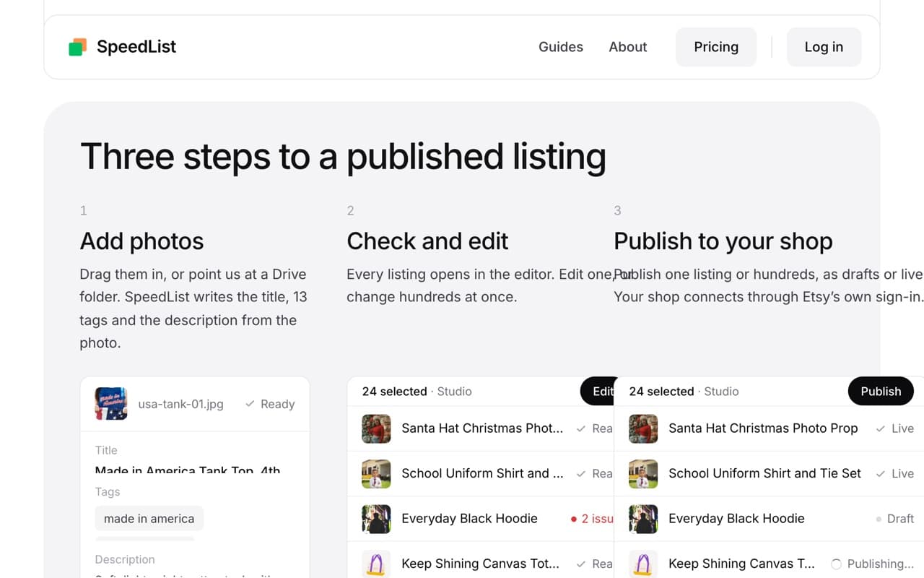The width and height of the screenshot is (924, 578).
Task: Click the SpeedList wordmark text
Action: click(136, 47)
